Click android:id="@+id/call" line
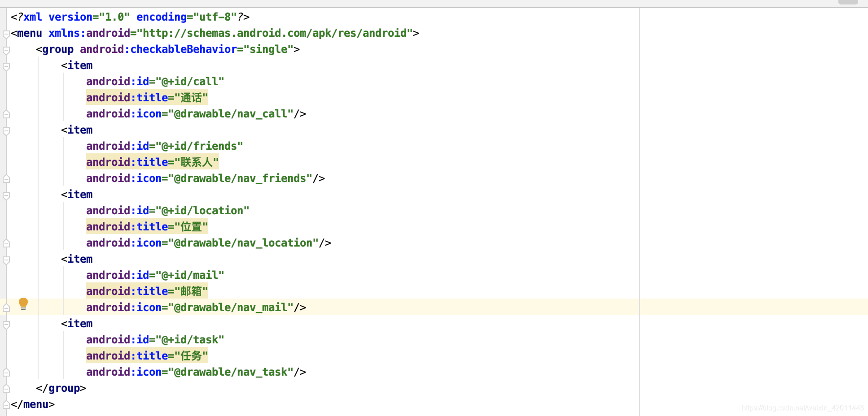868x416 pixels. point(155,82)
